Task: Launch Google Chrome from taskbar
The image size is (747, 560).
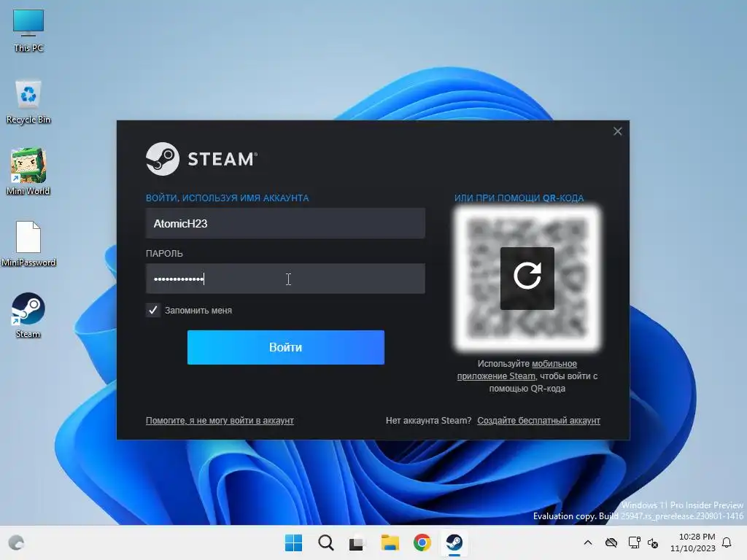Action: tap(422, 542)
